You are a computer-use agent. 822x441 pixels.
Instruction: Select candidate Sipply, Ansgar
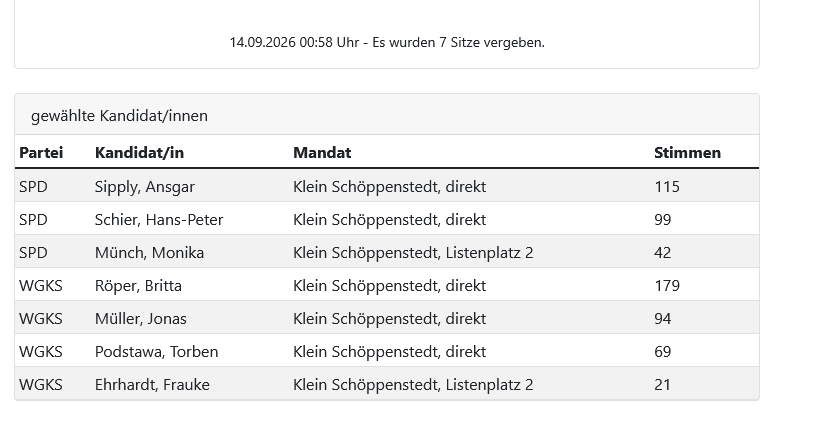[x=145, y=187]
